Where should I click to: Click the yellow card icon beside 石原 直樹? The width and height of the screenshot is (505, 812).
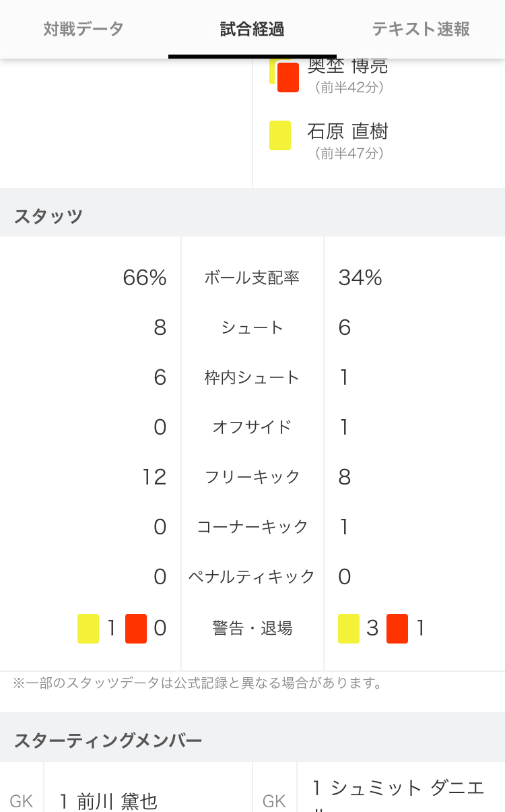(x=280, y=135)
